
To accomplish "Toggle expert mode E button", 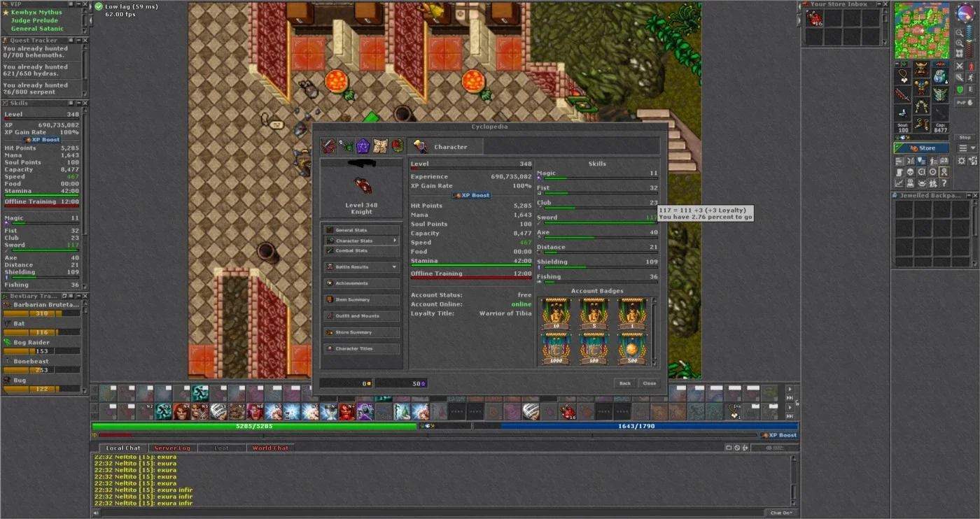I will click(971, 90).
